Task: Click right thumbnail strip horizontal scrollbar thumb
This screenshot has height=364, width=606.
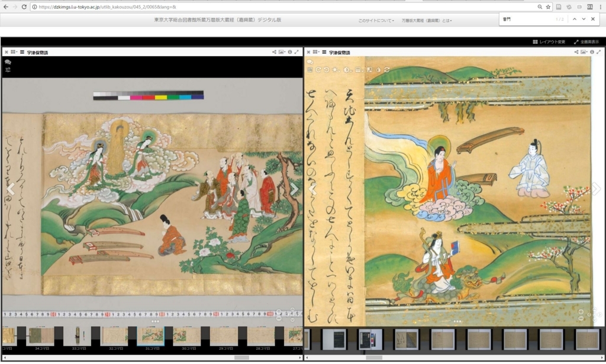Action: tap(374, 358)
